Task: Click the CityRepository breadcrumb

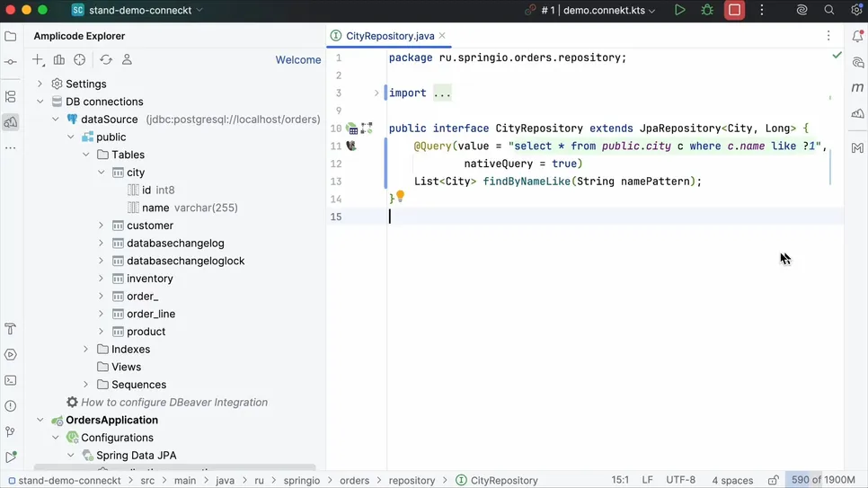Action: [x=504, y=480]
